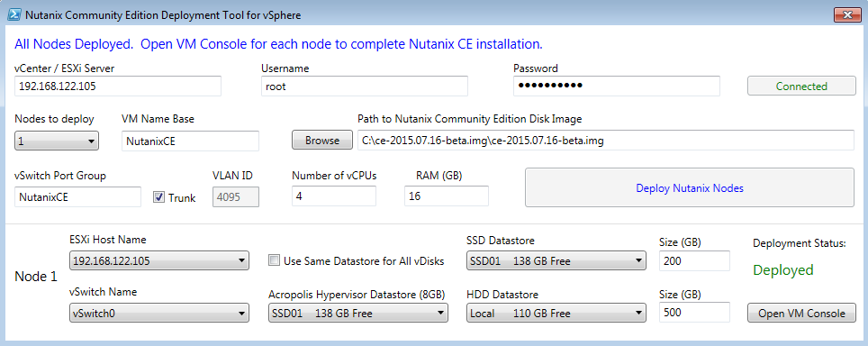Click the Node 1 label
The image size is (868, 346).
coord(35,277)
